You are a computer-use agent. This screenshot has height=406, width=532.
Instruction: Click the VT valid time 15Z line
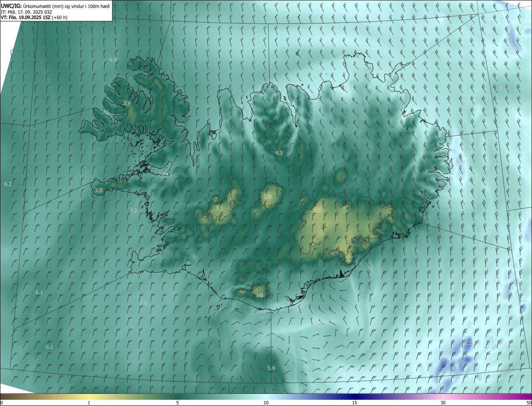(34, 17)
